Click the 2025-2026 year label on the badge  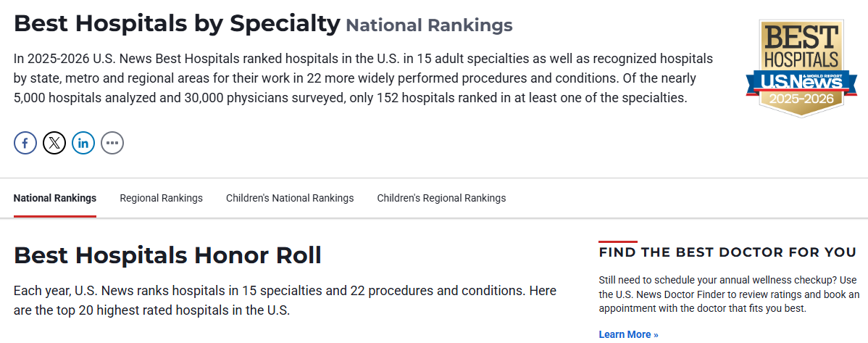pyautogui.click(x=801, y=98)
